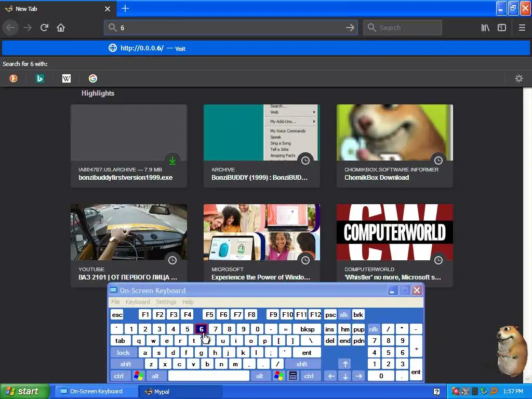This screenshot has width=532, height=399.
Task: Toggle the sidebar view icon
Action: [x=502, y=28]
